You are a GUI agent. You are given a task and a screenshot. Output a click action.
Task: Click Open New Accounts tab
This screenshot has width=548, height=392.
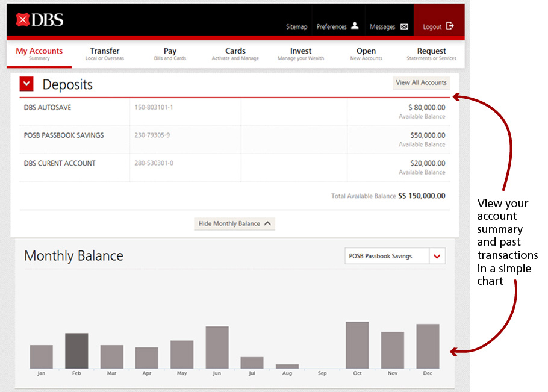[366, 54]
